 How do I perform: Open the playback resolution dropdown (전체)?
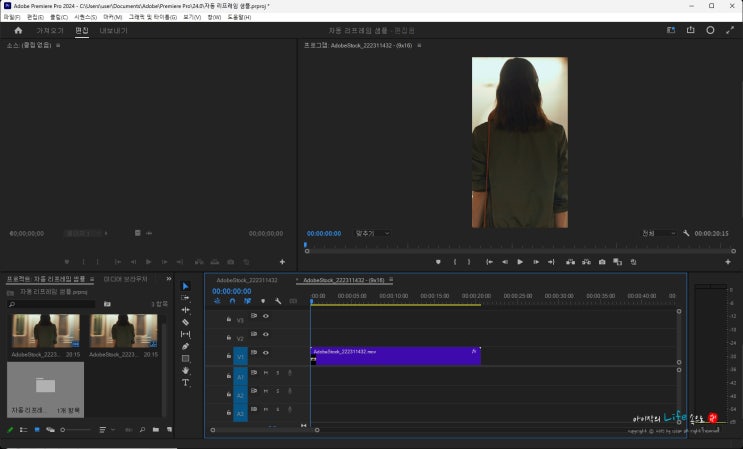658,233
